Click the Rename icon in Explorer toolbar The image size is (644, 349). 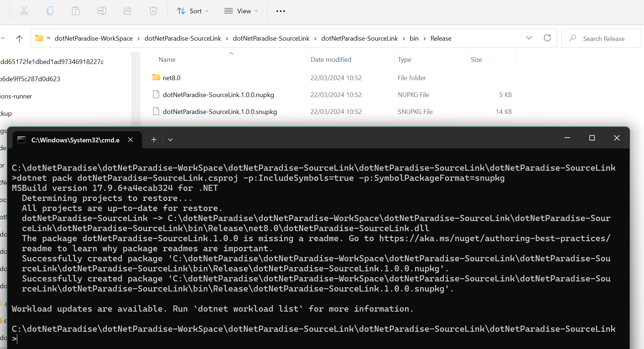coord(102,11)
